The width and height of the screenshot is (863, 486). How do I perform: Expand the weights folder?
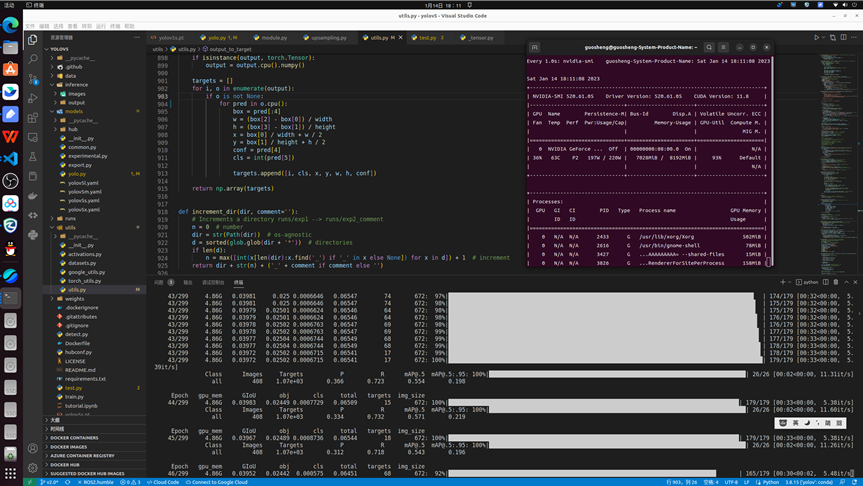click(74, 298)
